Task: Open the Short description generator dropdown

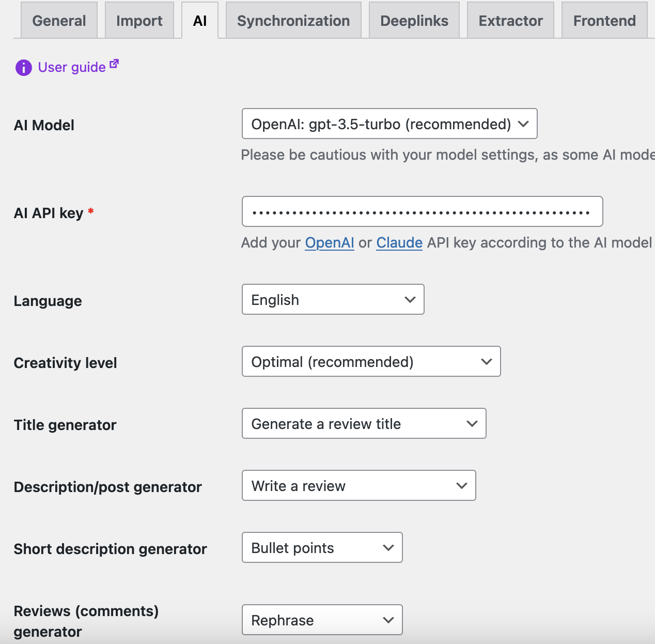Action: coord(322,548)
